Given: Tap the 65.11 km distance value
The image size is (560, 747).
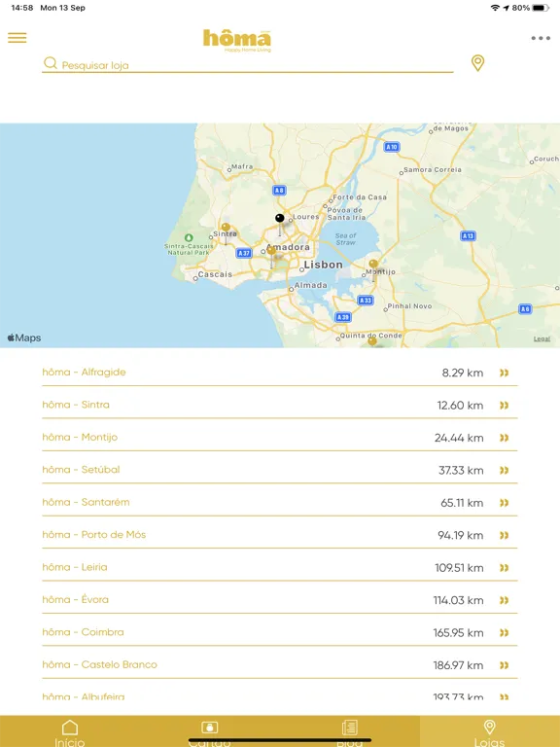Looking at the screenshot, I should tap(462, 503).
